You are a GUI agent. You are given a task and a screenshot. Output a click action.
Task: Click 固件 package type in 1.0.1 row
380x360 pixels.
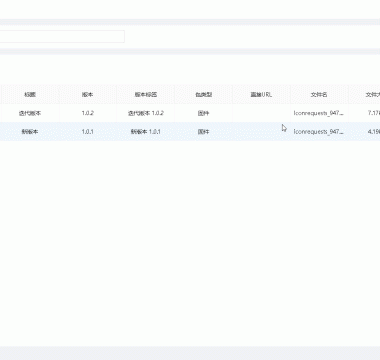click(204, 132)
